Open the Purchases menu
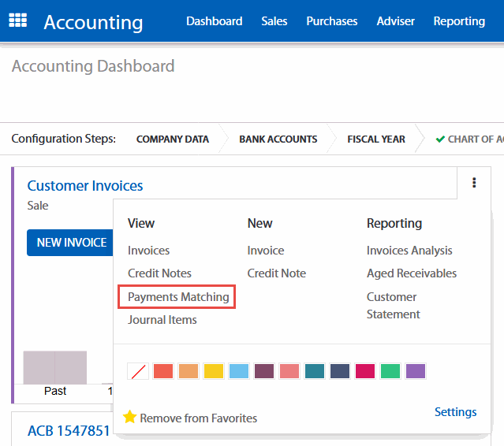The height and width of the screenshot is (446, 504). [x=332, y=21]
